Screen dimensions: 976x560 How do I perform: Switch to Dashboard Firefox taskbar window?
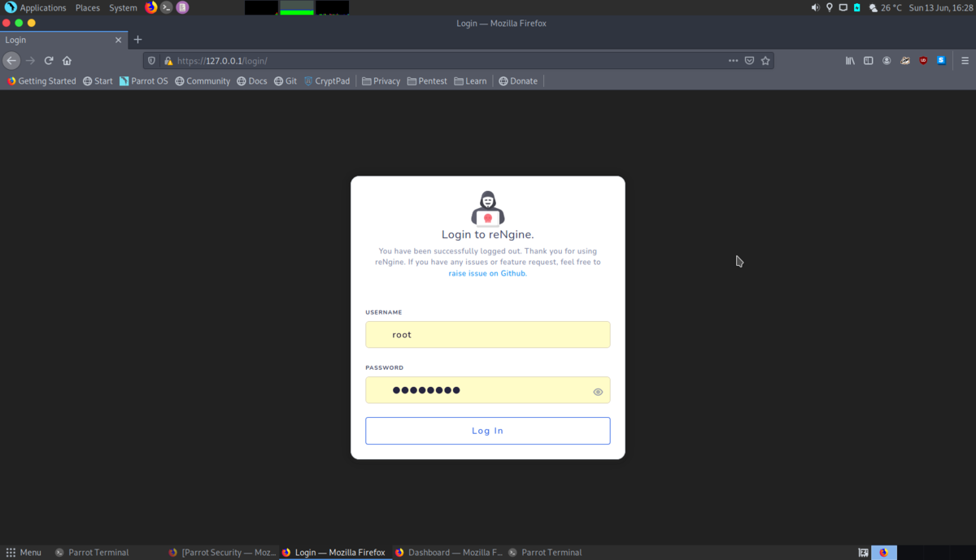(448, 553)
